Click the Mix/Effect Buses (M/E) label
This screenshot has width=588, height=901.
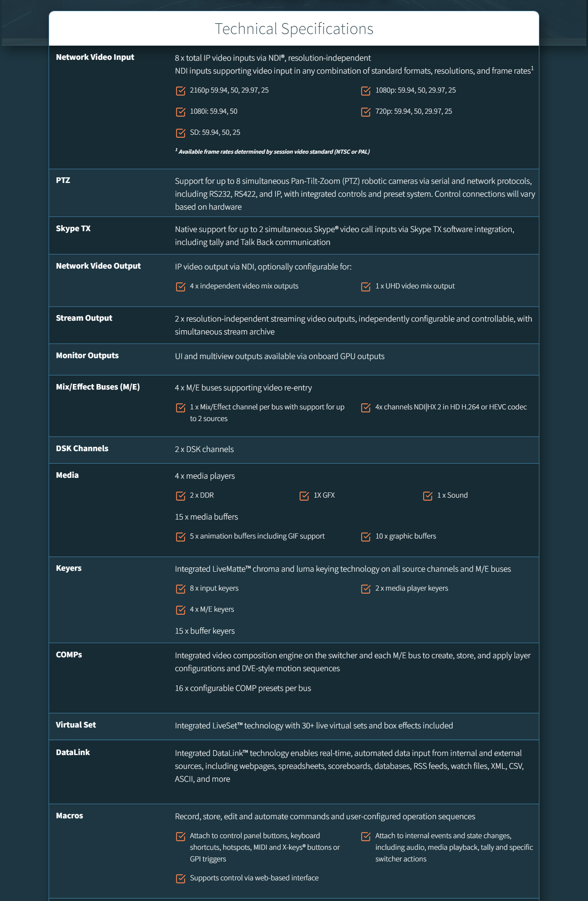98,387
